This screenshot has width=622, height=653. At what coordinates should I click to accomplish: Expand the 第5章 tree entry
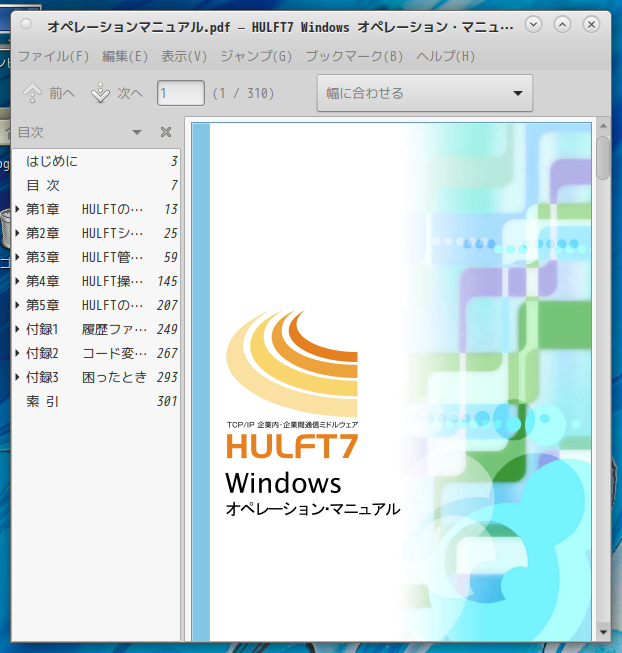(x=17, y=305)
